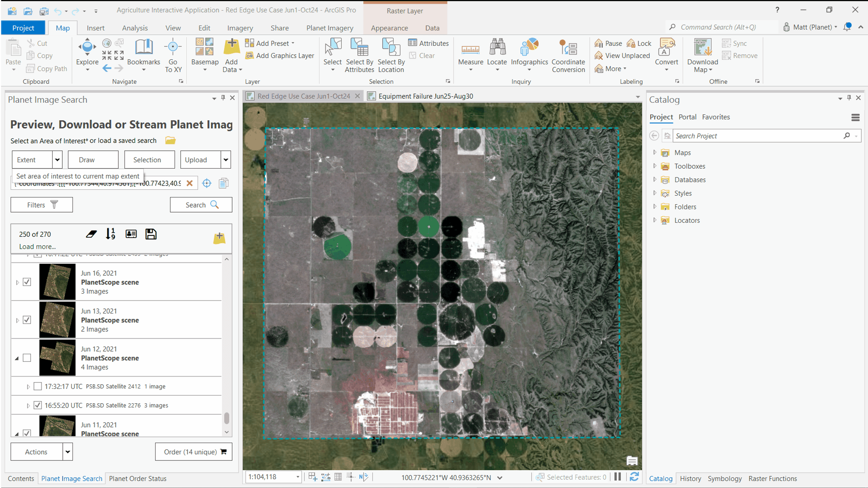
Task: Pause map drawing in status bar
Action: [618, 477]
